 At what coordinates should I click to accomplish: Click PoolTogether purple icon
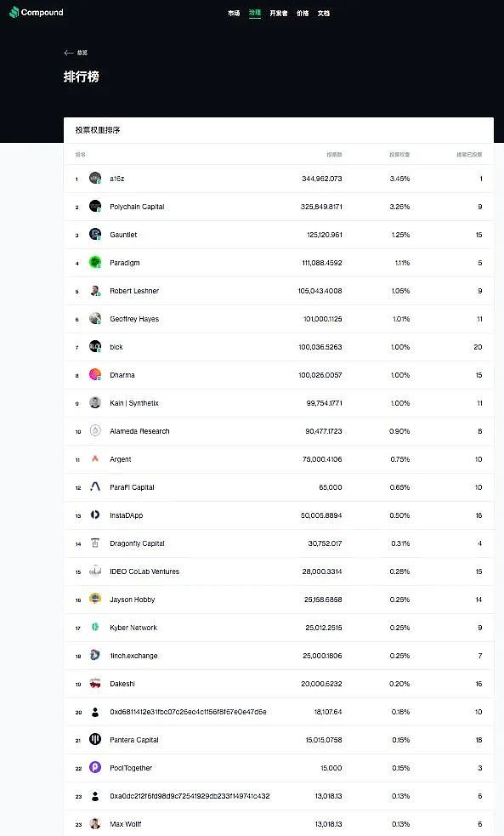[x=95, y=768]
